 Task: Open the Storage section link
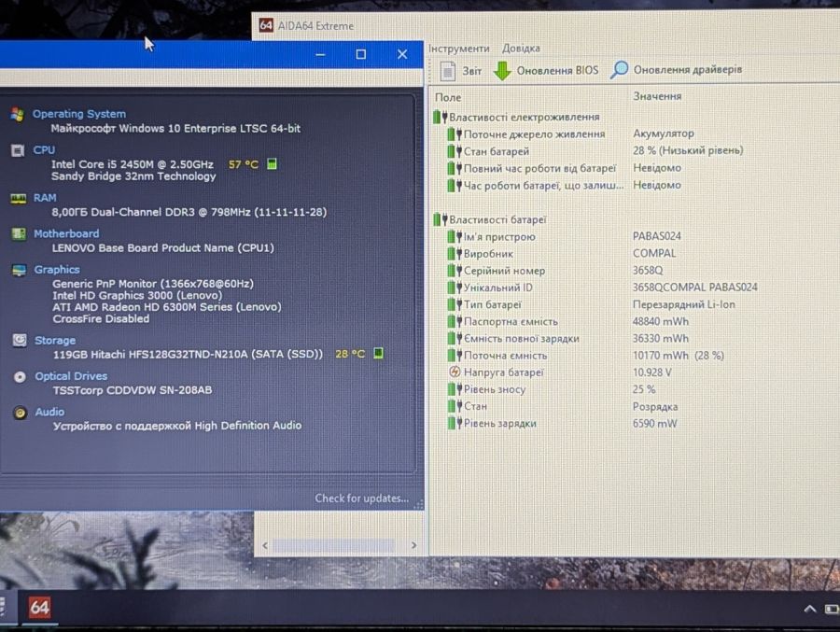point(55,341)
